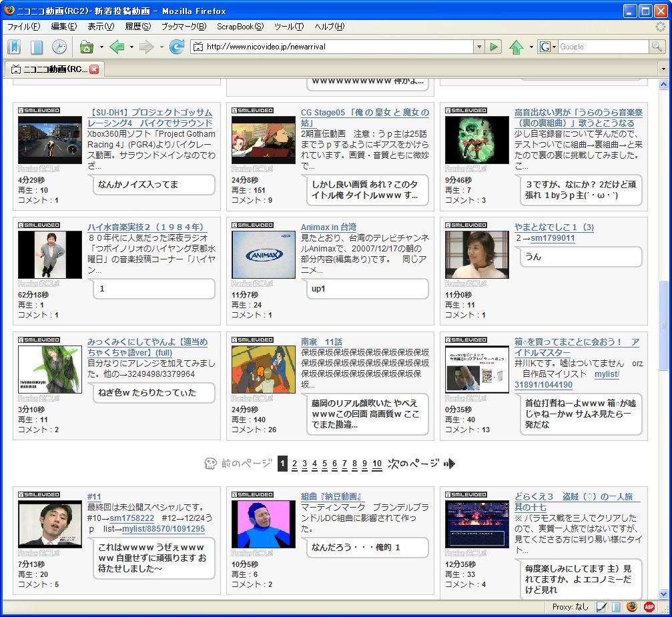Close the ニコニコ動画 tab with the red X
The height and width of the screenshot is (617, 672).
[x=94, y=69]
